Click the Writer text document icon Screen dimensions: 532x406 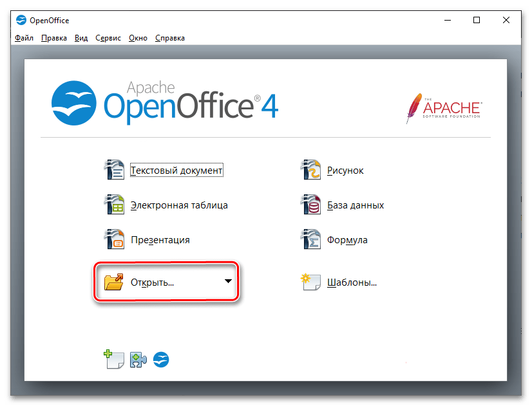click(x=115, y=170)
